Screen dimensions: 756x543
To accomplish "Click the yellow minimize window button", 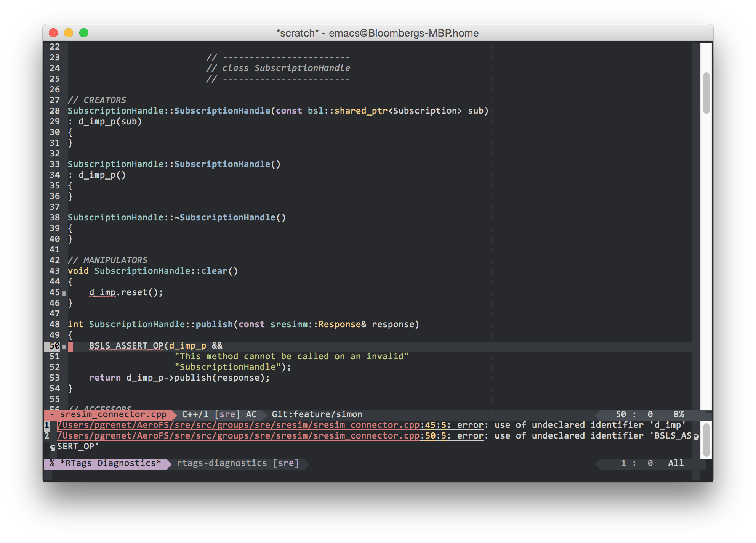I will [x=69, y=33].
